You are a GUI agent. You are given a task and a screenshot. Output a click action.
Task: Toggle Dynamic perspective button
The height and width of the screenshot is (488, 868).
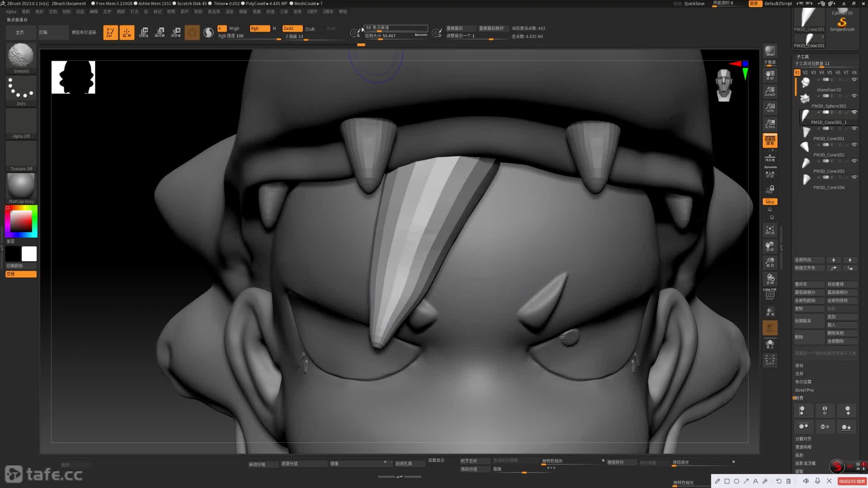pos(770,140)
